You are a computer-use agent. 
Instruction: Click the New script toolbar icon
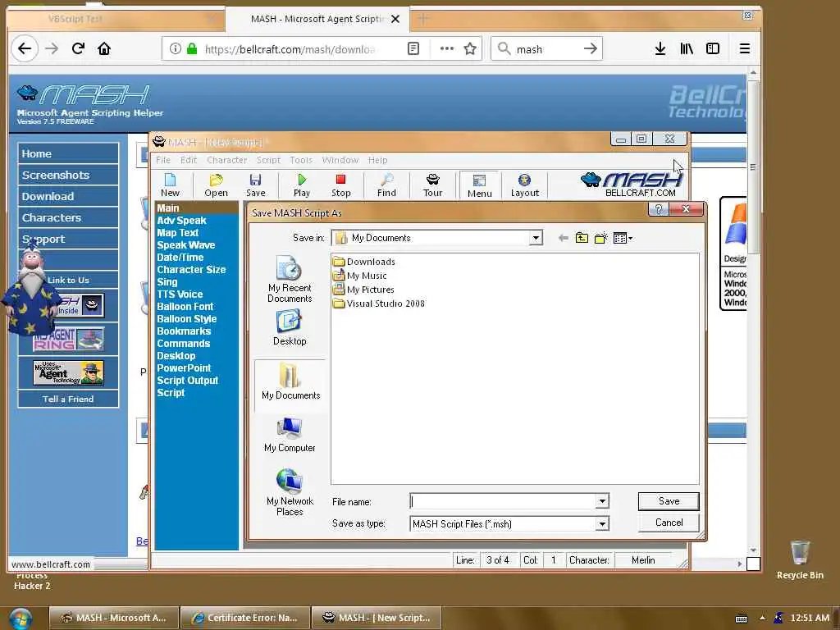pos(170,185)
